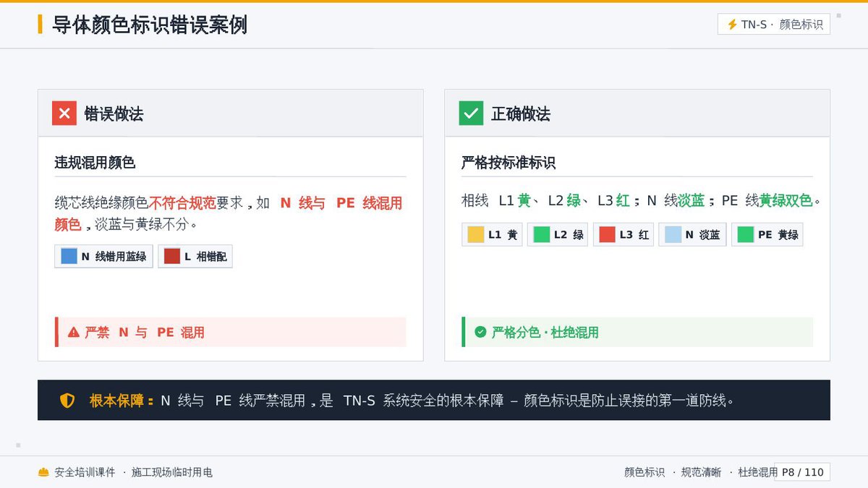The image size is (868, 488).
Task: Click the P8 / 110 page indicator
Action: 803,472
